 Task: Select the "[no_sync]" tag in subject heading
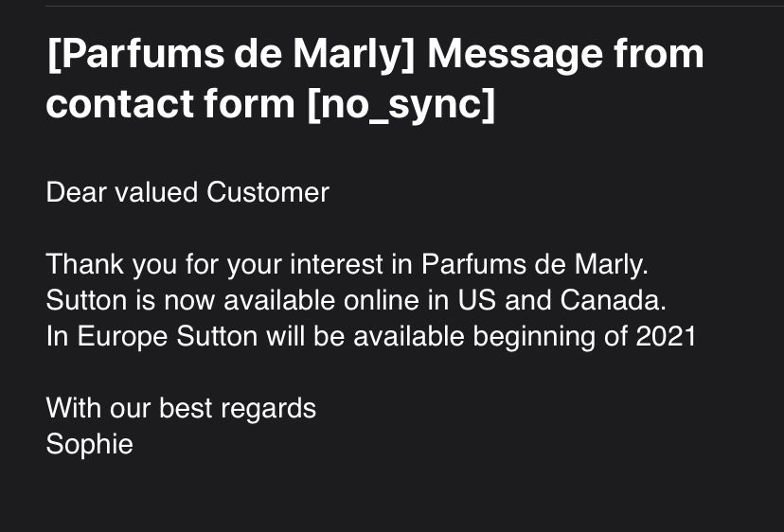click(x=401, y=104)
